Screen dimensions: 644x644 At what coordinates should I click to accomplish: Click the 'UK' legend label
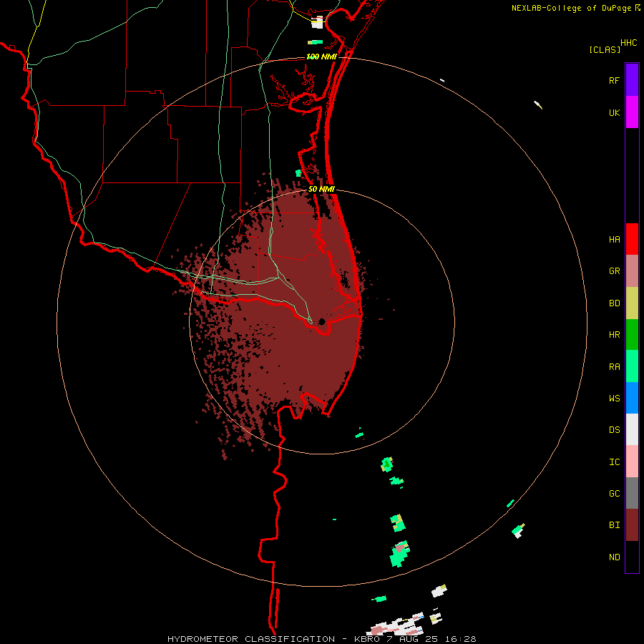click(x=614, y=112)
